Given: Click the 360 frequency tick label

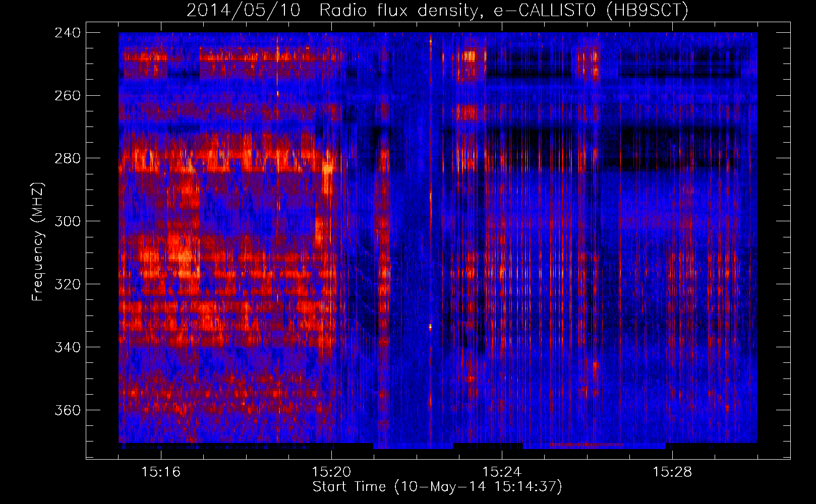Looking at the screenshot, I should 68,410.
